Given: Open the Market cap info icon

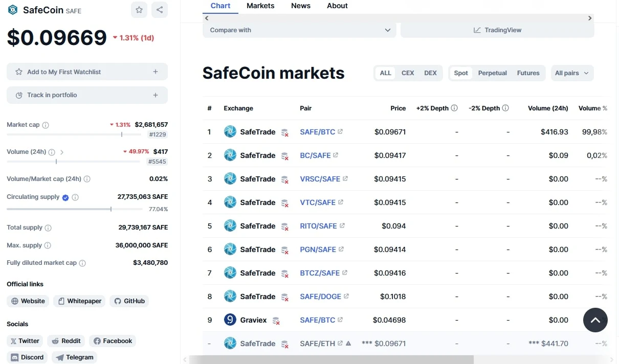Looking at the screenshot, I should coord(46,125).
